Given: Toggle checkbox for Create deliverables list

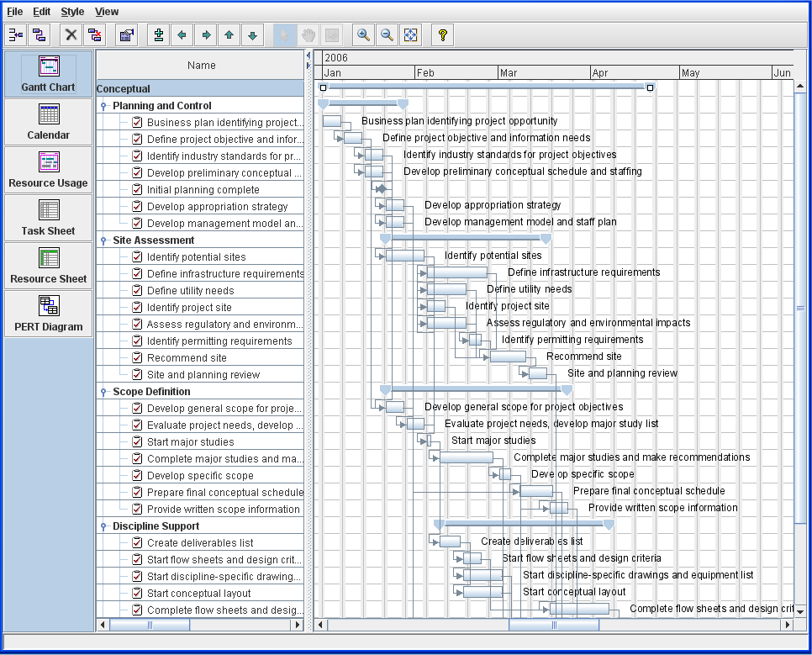Looking at the screenshot, I should coord(138,543).
